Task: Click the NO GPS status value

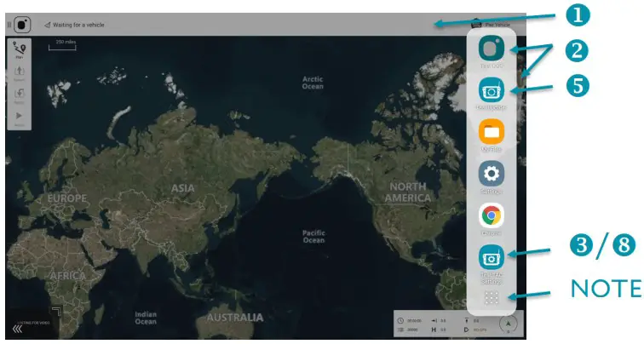Action: click(x=480, y=330)
